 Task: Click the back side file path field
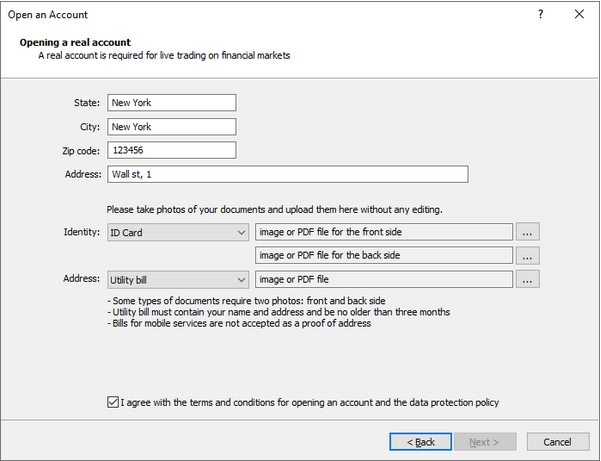click(x=384, y=256)
